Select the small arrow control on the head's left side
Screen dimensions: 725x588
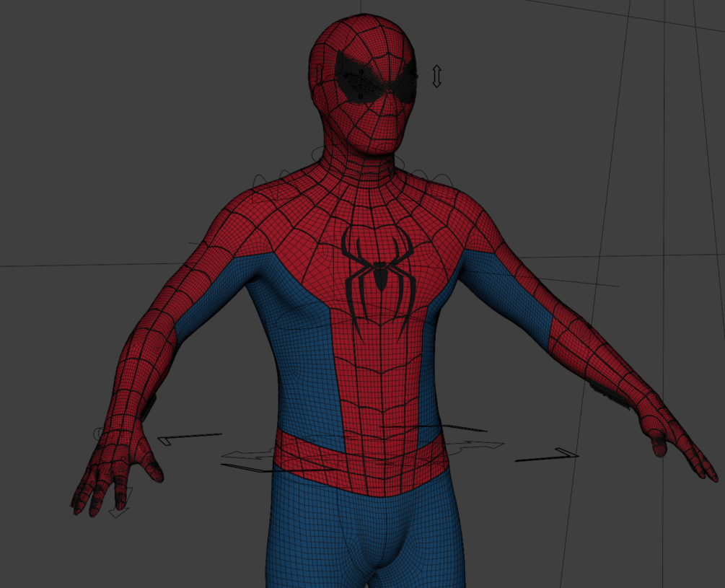319,73
